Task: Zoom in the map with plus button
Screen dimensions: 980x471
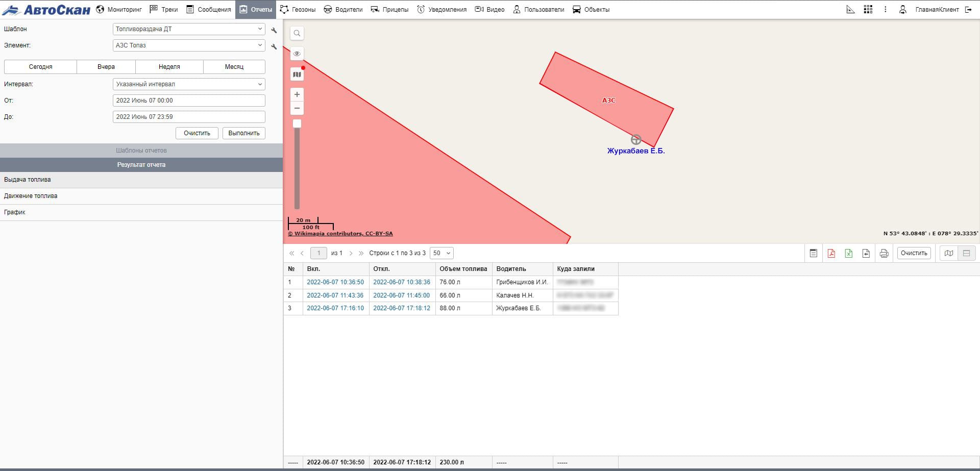Action: pyautogui.click(x=297, y=94)
